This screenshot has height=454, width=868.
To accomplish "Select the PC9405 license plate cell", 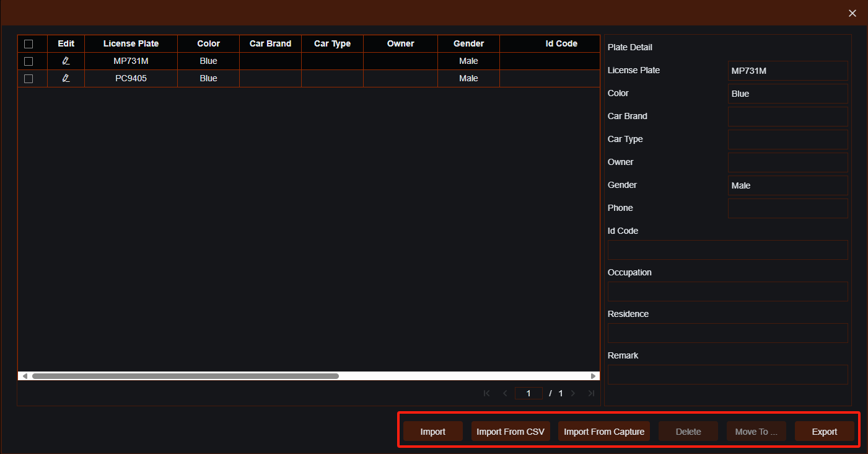I will [x=131, y=79].
